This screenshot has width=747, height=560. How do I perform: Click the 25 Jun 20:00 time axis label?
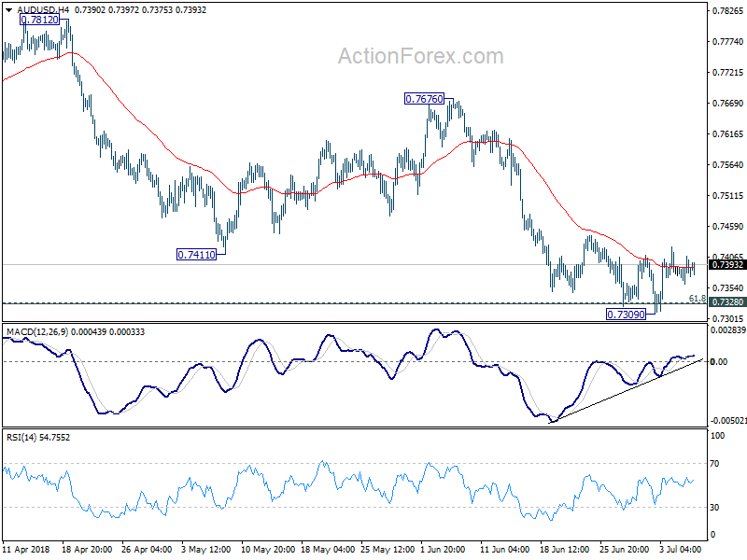[x=624, y=549]
